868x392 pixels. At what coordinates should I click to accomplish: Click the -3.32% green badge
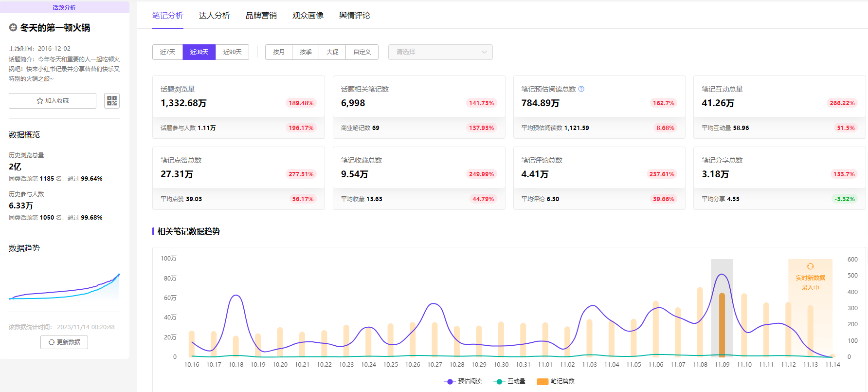(x=845, y=199)
